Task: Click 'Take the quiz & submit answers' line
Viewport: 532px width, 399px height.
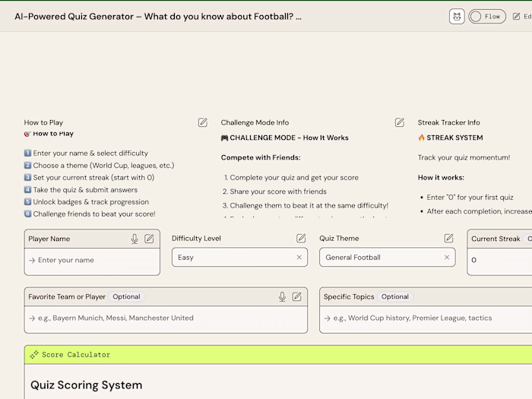Action: (85, 190)
